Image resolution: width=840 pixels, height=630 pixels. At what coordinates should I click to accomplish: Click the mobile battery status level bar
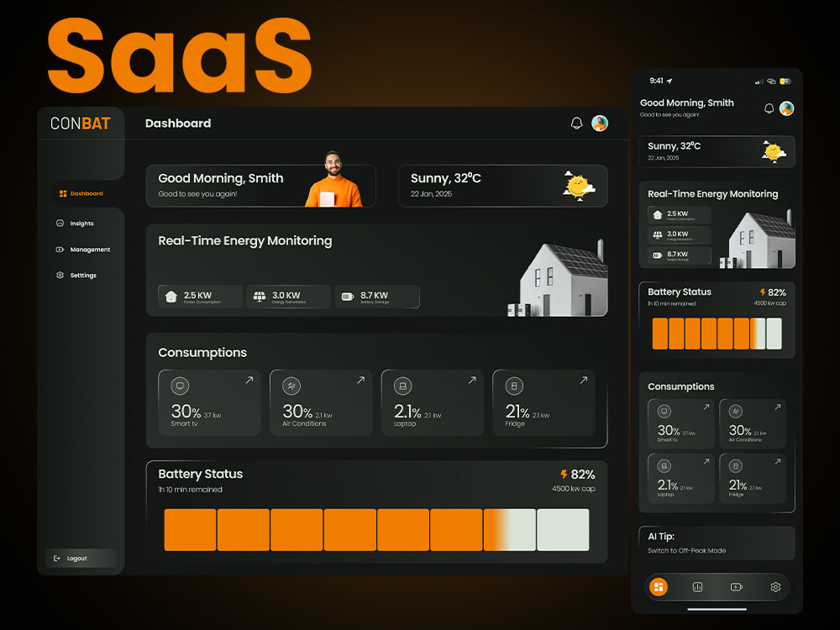tap(717, 333)
